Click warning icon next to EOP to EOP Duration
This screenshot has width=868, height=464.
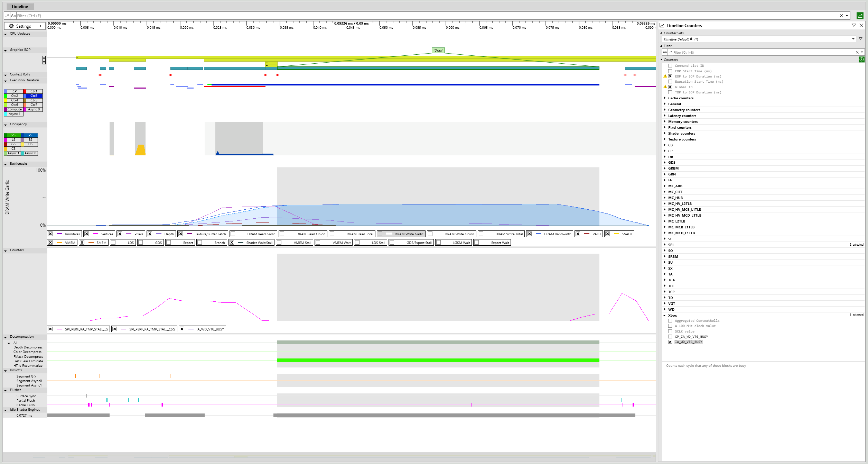coord(665,76)
